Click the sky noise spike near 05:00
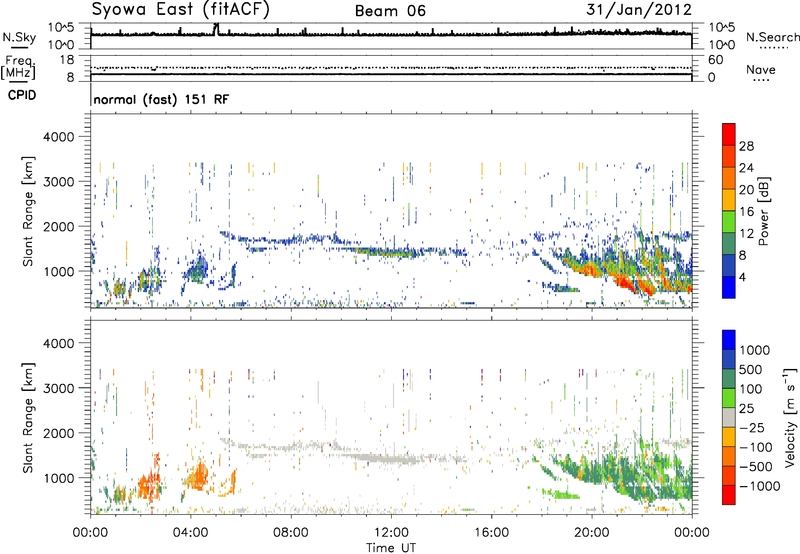800x554 pixels. tap(216, 29)
